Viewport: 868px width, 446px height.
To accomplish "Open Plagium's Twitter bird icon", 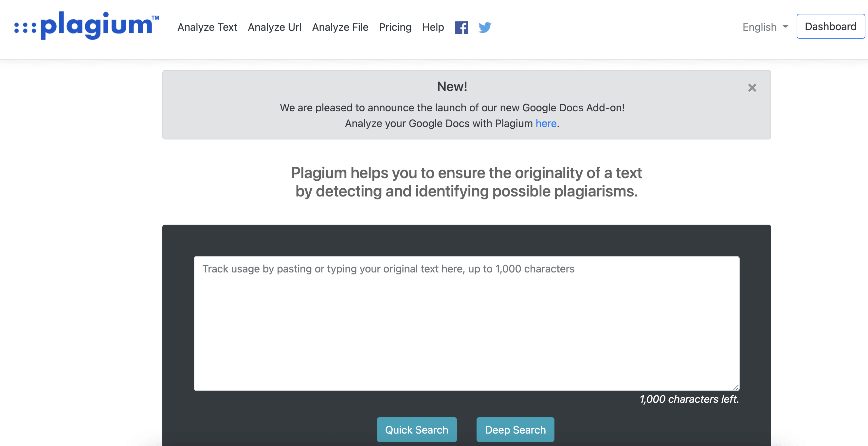I will (x=485, y=27).
